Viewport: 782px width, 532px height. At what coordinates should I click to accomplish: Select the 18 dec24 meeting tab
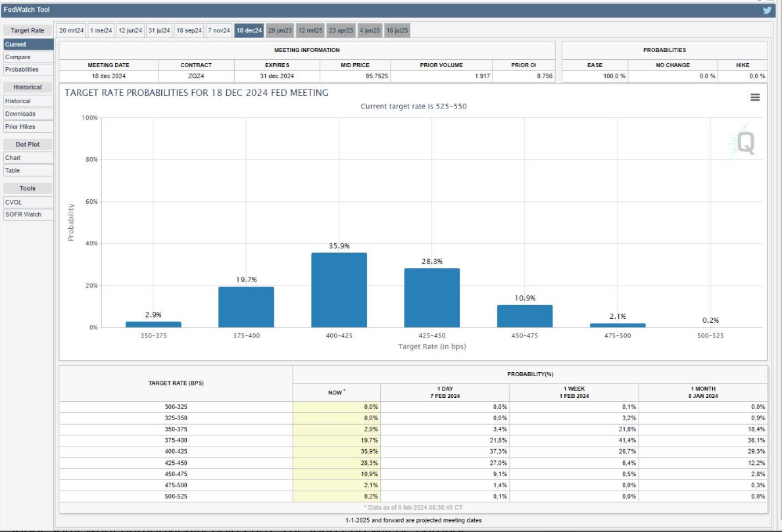click(x=249, y=30)
